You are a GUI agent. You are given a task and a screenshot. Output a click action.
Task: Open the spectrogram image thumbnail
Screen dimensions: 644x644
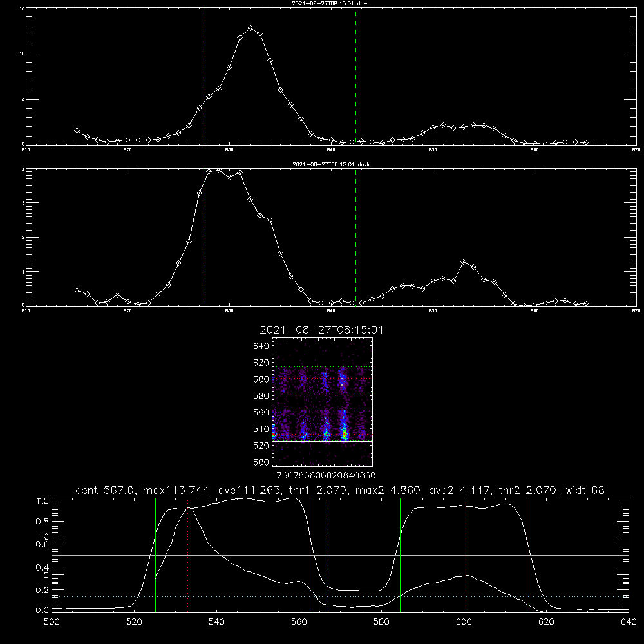coord(323,402)
